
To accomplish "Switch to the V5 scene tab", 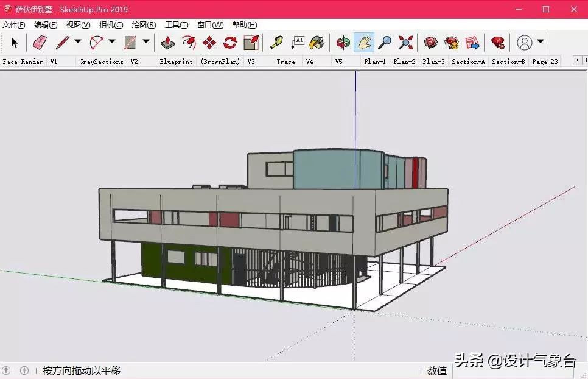I will [339, 62].
